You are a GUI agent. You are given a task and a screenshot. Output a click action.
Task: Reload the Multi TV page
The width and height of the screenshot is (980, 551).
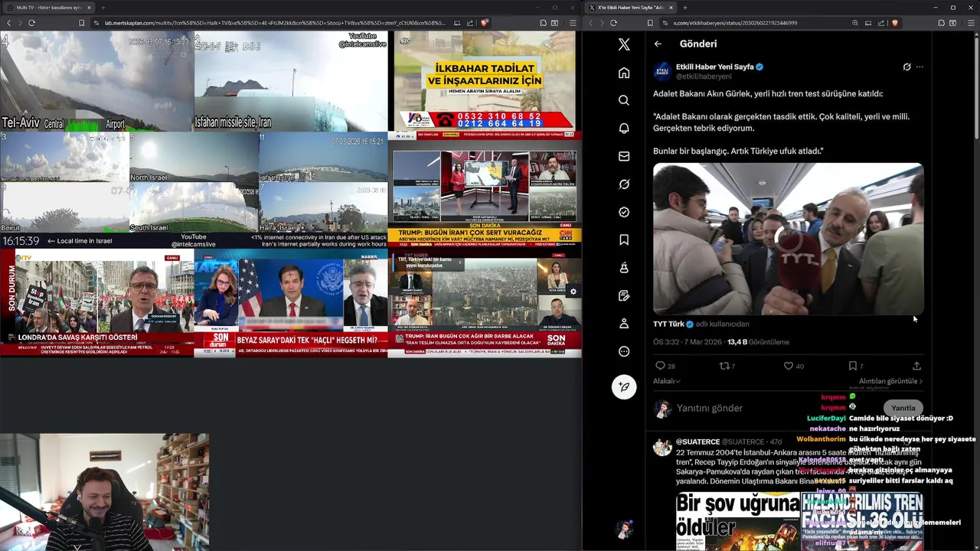click(31, 23)
